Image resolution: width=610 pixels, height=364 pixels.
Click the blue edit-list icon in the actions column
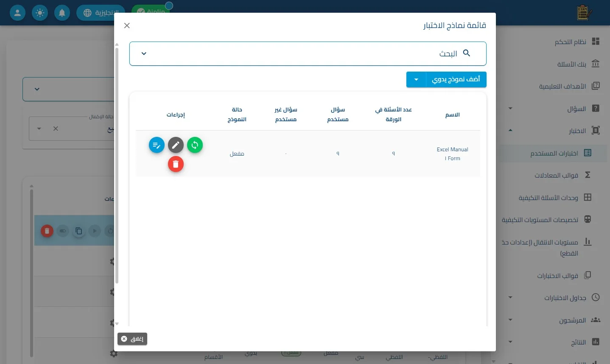[157, 145]
